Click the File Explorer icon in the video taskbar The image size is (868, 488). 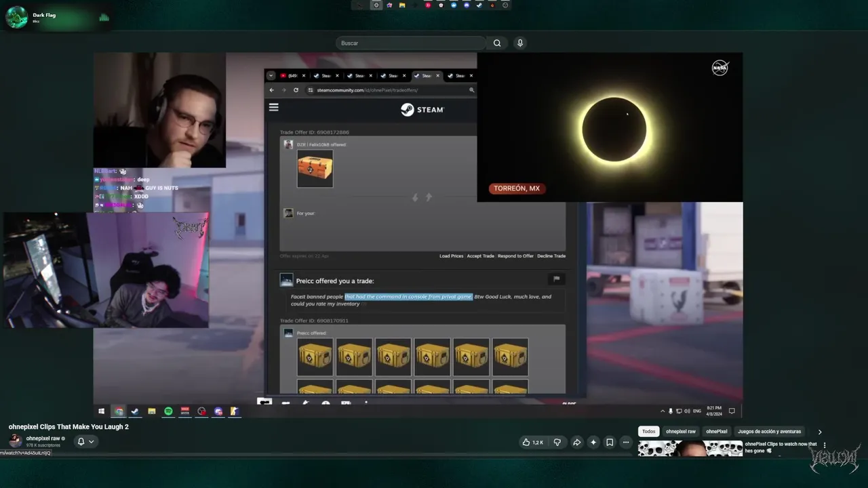152,411
